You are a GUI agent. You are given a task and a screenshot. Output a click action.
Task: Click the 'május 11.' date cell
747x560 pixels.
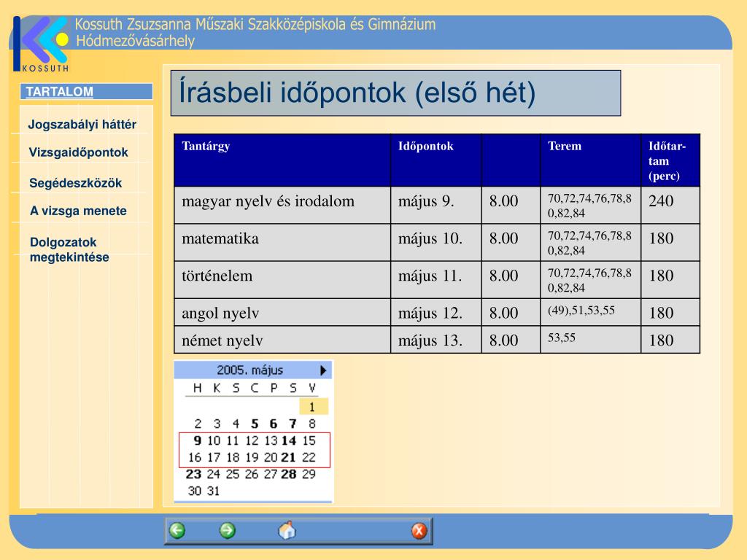436,279
